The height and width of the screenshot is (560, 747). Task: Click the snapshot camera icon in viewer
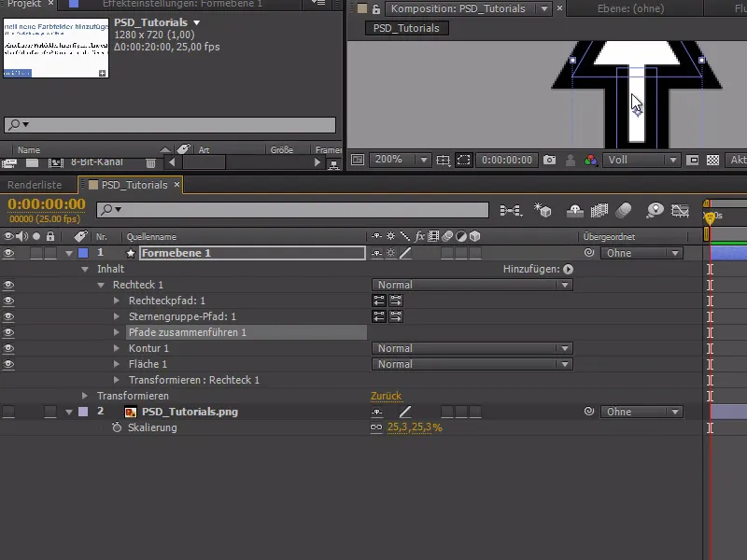[550, 161]
